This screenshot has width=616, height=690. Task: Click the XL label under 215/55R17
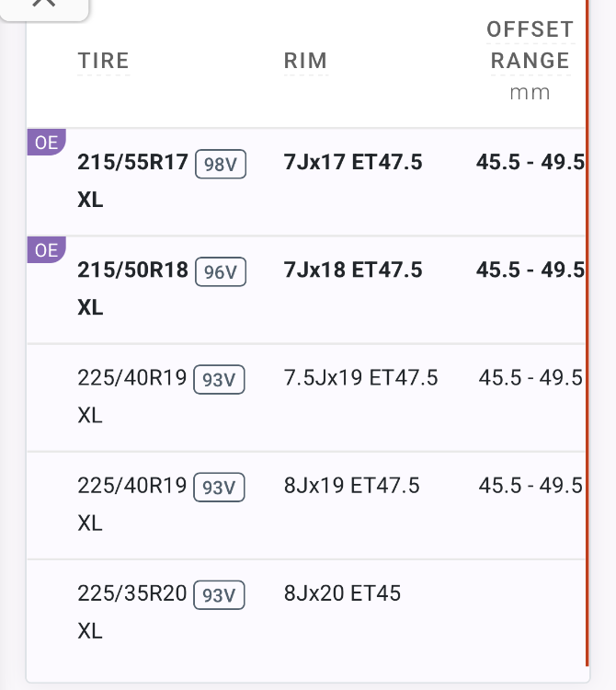(90, 200)
